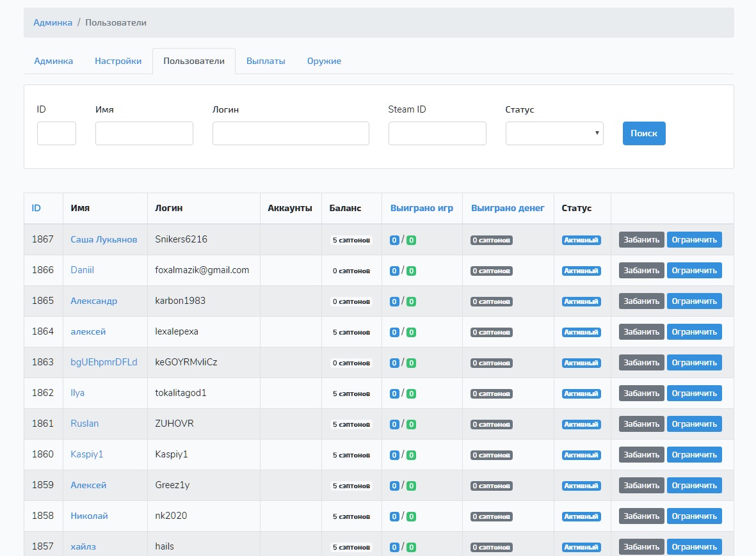The width and height of the screenshot is (756, 556).
Task: Restrict user 1860 with Ограничить
Action: click(695, 455)
